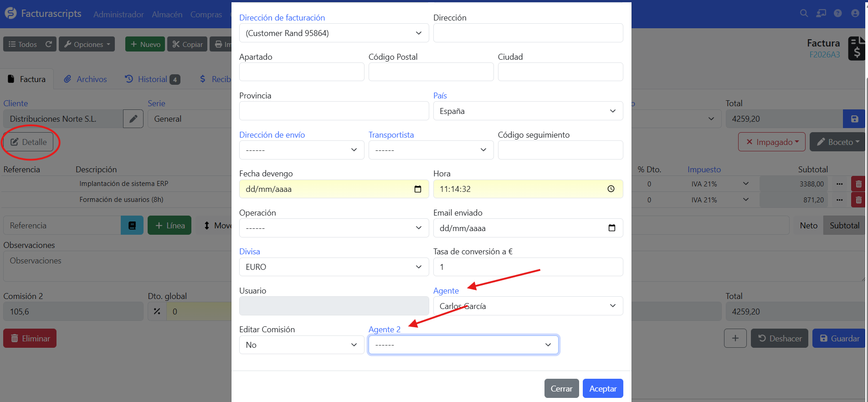Click the Todos list button
The width and height of the screenshot is (868, 402).
click(23, 44)
